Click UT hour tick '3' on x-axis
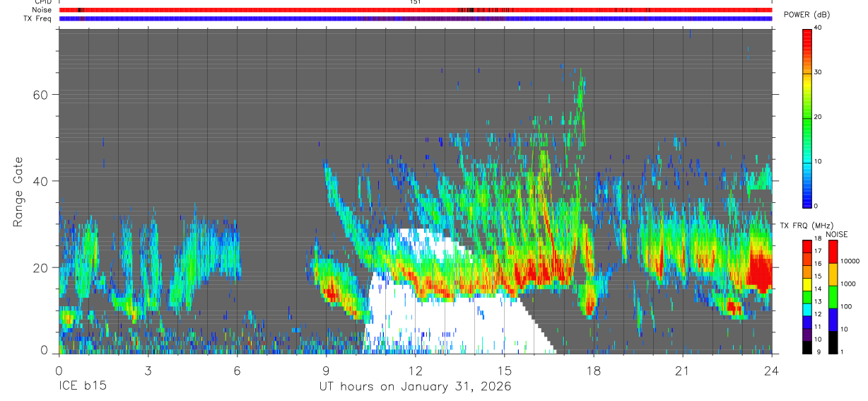This screenshot has height=401, width=868. point(148,370)
